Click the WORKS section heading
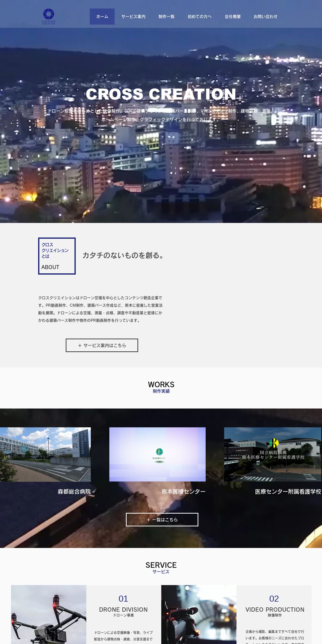 (x=161, y=384)
